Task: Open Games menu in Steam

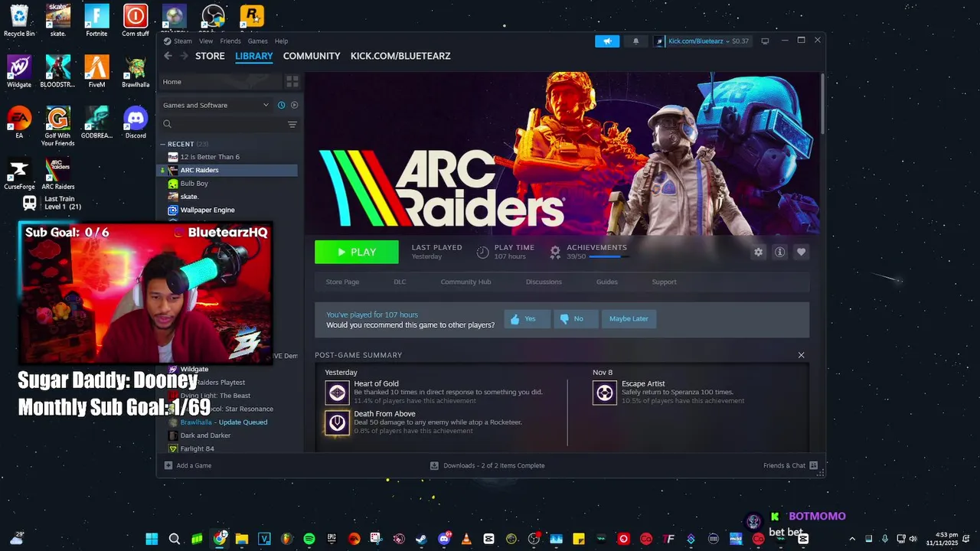Action: pyautogui.click(x=257, y=41)
